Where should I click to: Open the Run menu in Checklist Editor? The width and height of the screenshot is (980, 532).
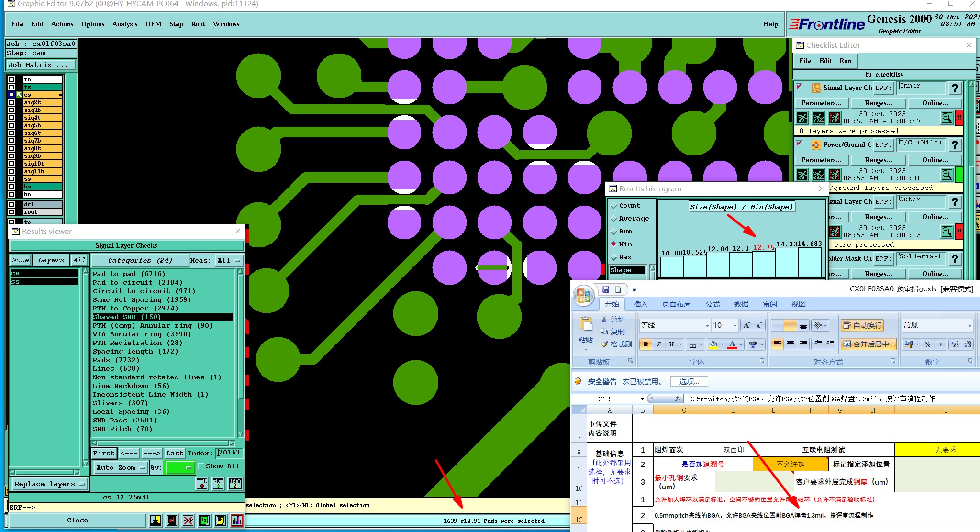click(x=845, y=61)
